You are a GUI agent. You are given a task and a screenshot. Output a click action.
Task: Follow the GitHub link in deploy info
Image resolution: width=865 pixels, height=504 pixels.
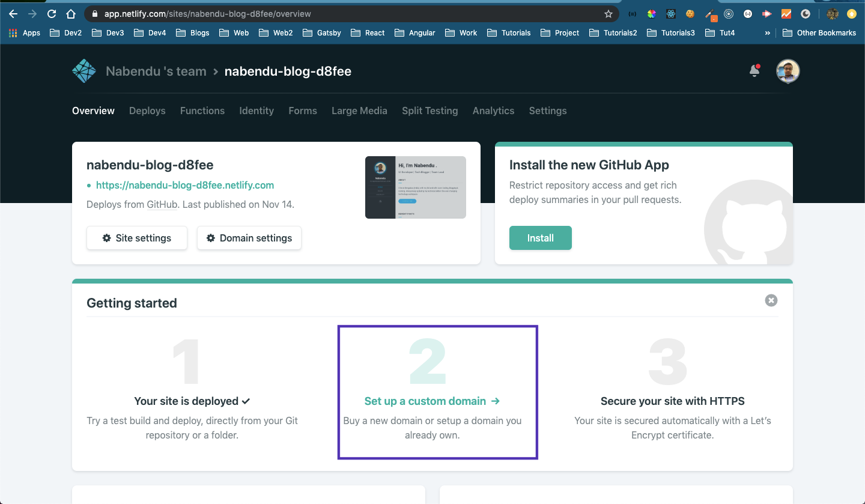(x=162, y=204)
